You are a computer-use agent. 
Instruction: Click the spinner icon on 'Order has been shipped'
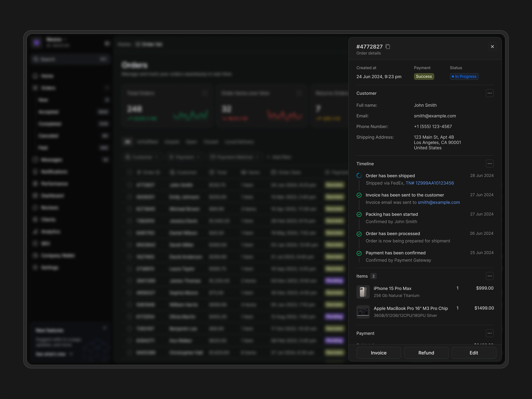point(359,176)
